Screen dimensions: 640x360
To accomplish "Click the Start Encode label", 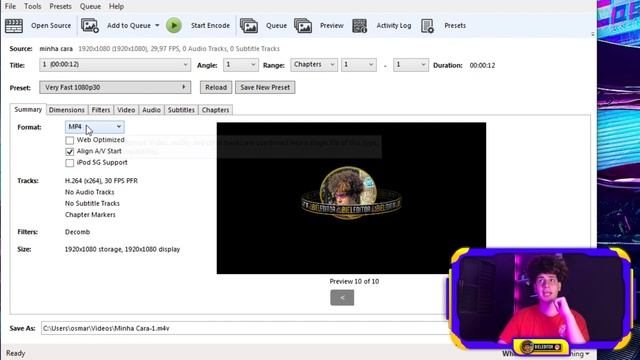I will [210, 25].
